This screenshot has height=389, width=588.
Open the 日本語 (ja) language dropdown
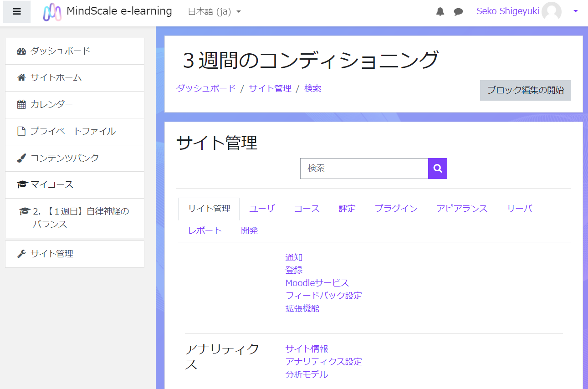tap(215, 12)
